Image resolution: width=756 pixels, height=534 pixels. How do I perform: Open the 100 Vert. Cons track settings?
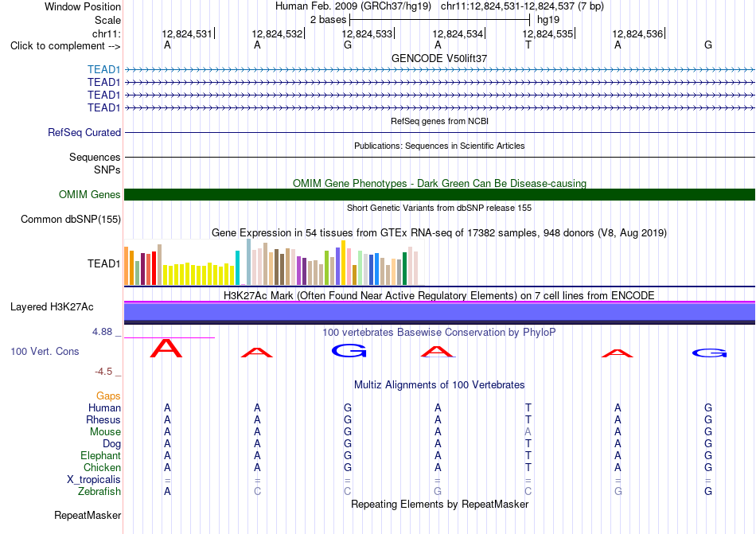(45, 351)
